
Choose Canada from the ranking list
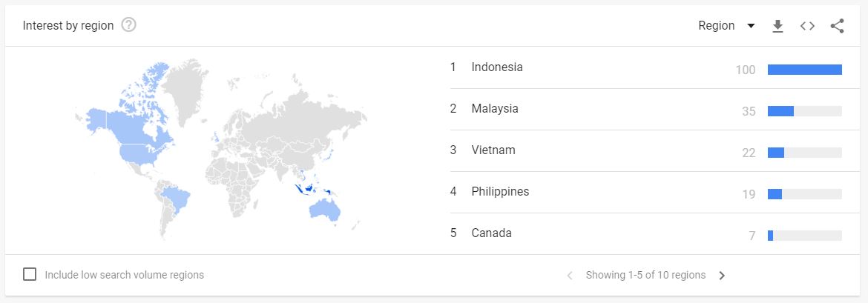491,233
